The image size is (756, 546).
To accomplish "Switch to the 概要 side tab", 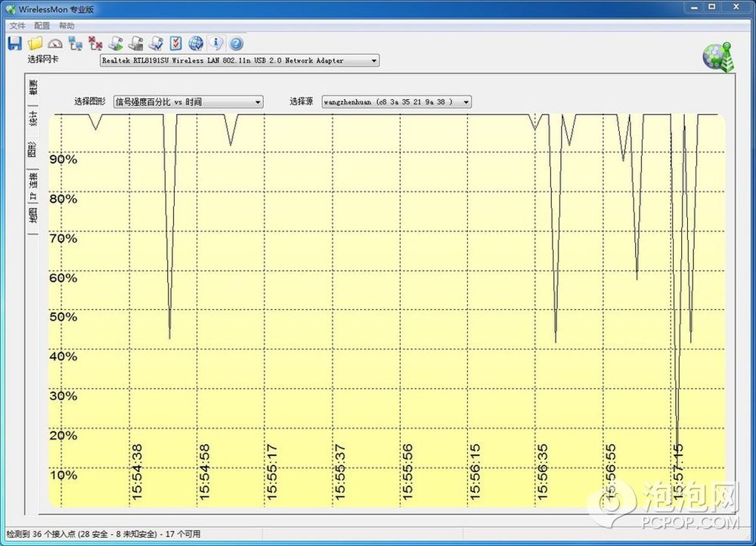I will point(33,87).
